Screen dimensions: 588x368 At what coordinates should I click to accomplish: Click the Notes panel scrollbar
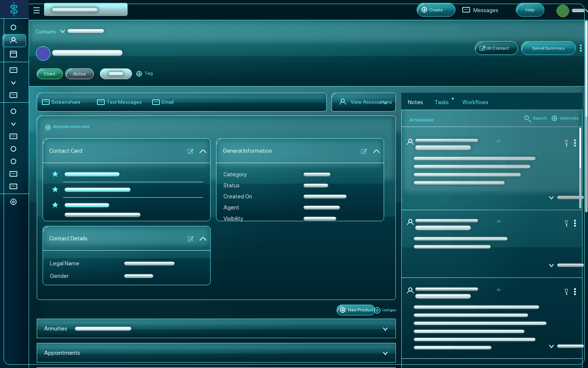(580, 167)
